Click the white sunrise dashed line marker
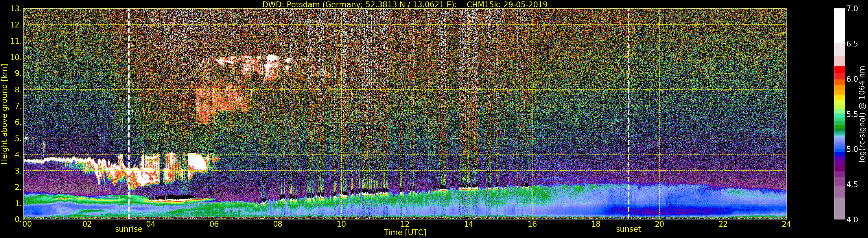The image size is (868, 238). click(x=129, y=114)
